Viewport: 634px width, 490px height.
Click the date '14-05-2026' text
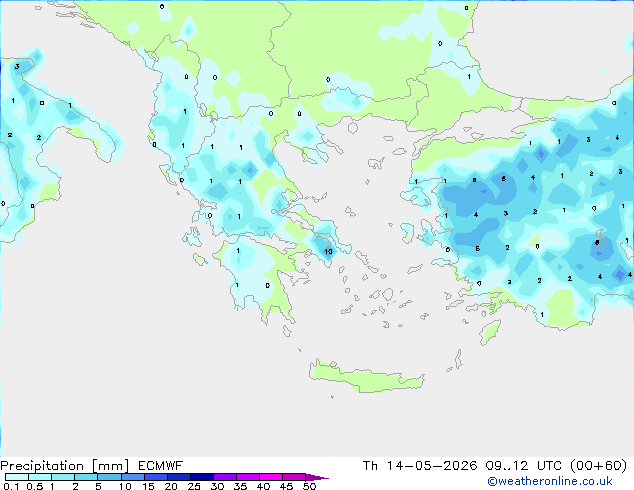[432, 466]
